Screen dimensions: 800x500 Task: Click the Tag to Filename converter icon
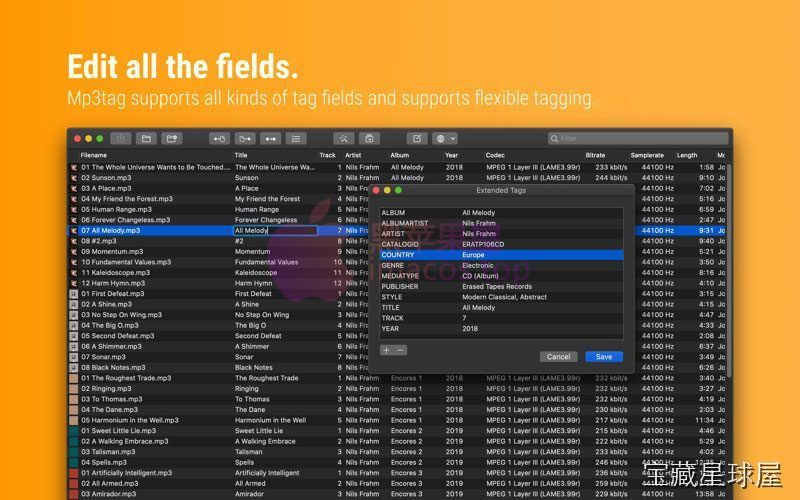click(x=219, y=138)
